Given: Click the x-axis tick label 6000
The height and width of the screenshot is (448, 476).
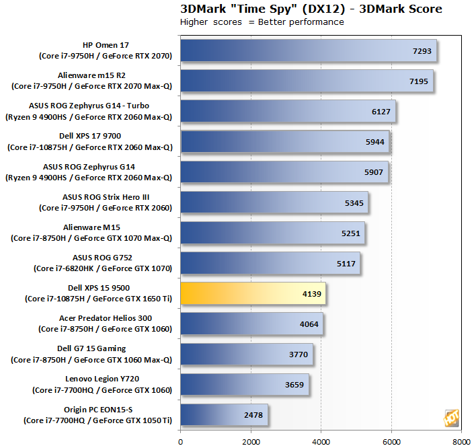Looking at the screenshot, I should pos(391,442).
